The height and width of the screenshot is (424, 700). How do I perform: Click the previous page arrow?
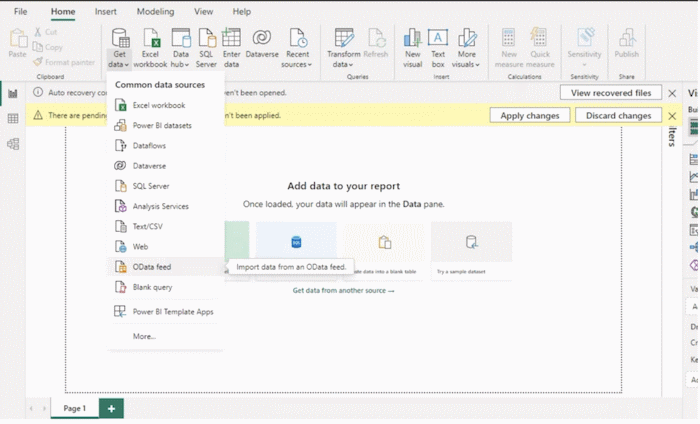point(31,408)
